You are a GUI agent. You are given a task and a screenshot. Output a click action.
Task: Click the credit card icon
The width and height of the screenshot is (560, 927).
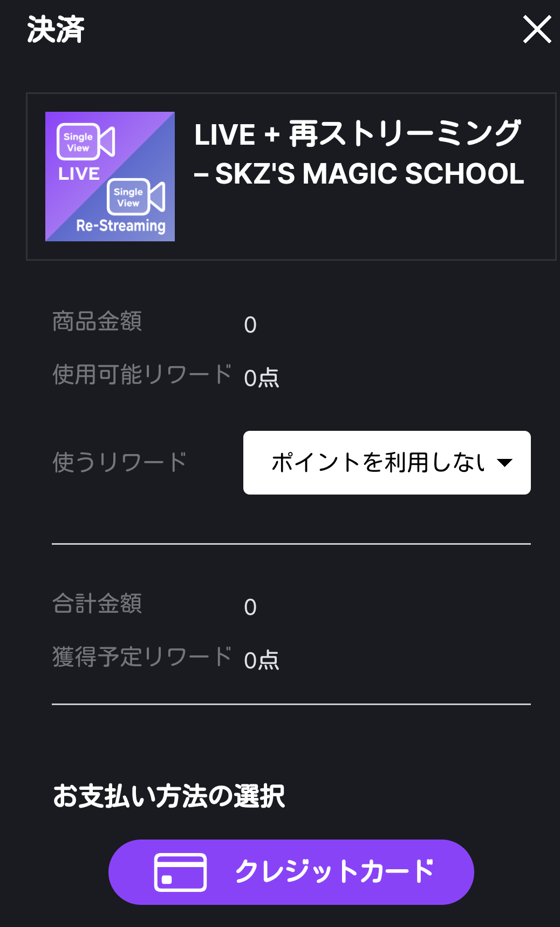(180, 872)
